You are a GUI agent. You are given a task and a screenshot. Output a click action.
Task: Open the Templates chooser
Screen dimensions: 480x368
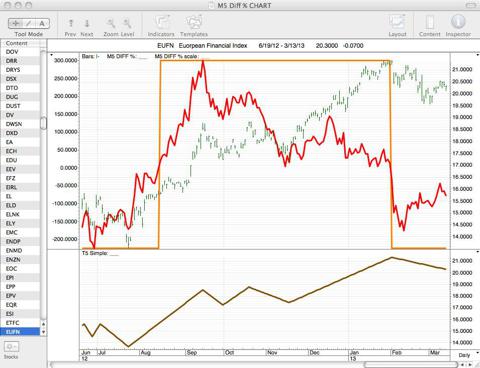pyautogui.click(x=194, y=22)
